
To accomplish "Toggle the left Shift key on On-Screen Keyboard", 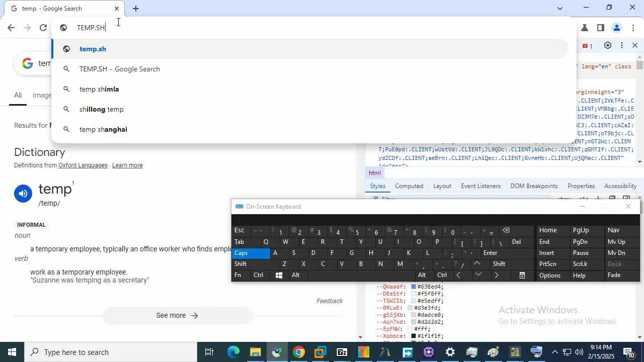I will pyautogui.click(x=254, y=264).
